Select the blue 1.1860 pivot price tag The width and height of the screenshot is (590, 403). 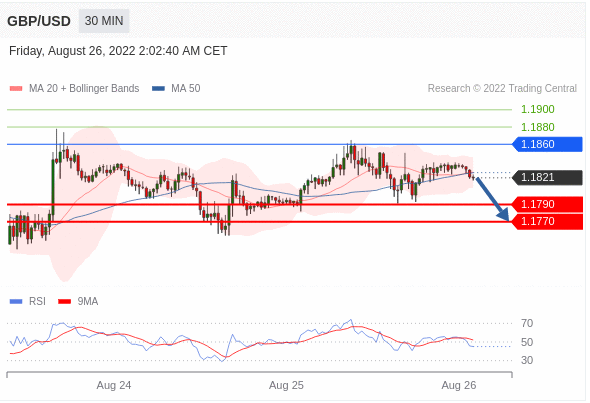pos(547,144)
